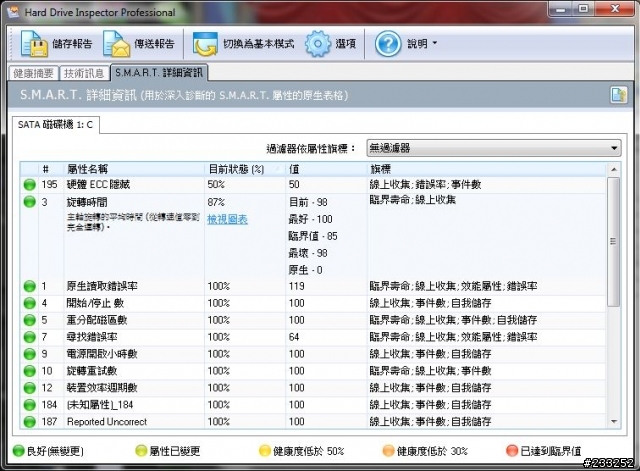Screen dimensions: 640x471
Task: Click green status icon for attribute 184
Action: click(x=29, y=405)
